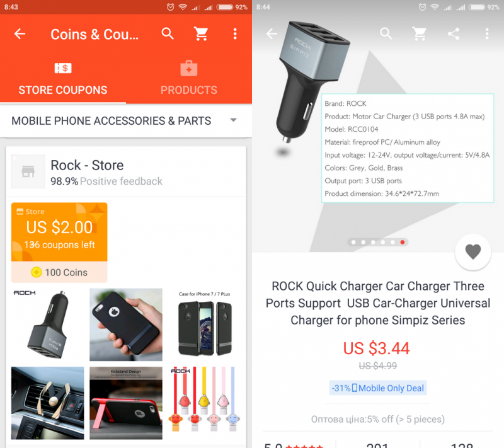Add car charger to wishlist heart
The image size is (504, 448).
[x=473, y=252]
